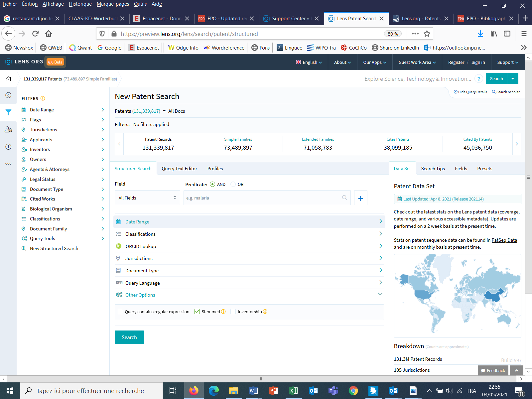Click the home icon in Lens breadcrumb bar

[9, 79]
